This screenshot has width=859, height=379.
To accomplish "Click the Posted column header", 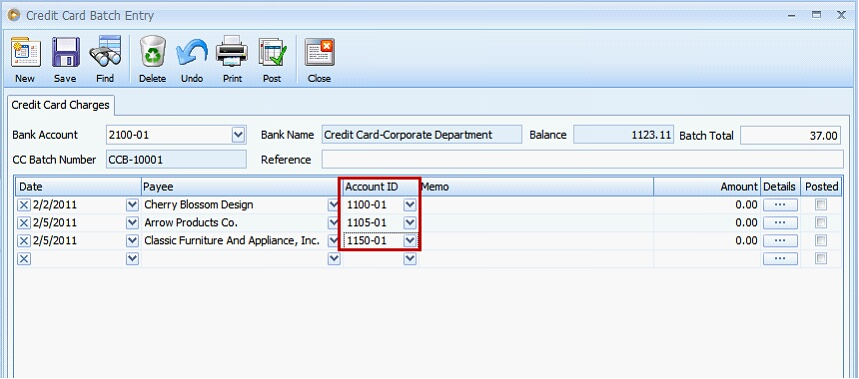I will pyautogui.click(x=821, y=187).
